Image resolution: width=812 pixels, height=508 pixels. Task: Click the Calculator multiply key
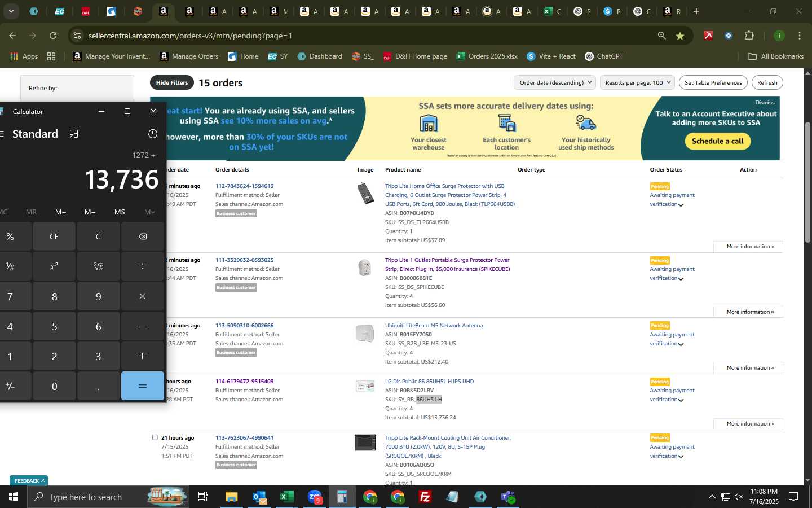coord(143,296)
